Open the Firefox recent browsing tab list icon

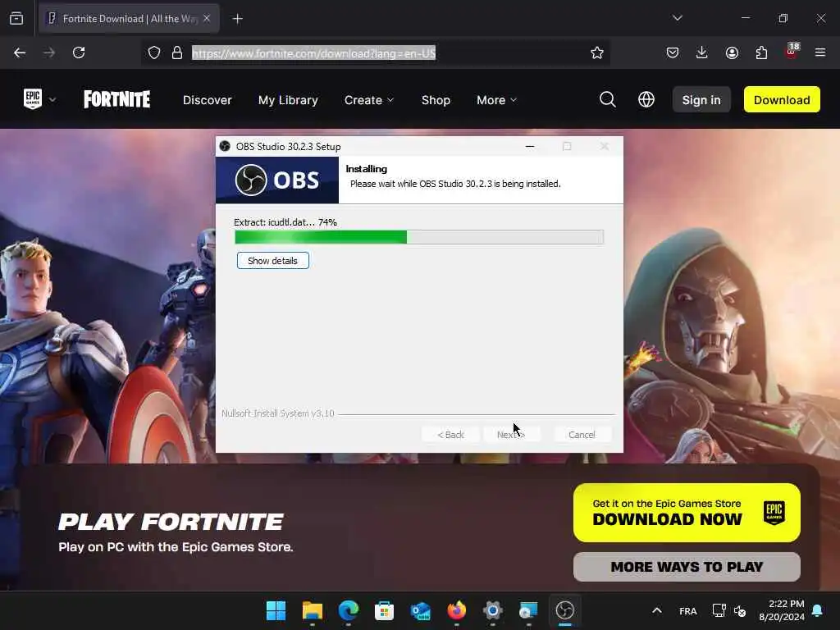tap(16, 19)
